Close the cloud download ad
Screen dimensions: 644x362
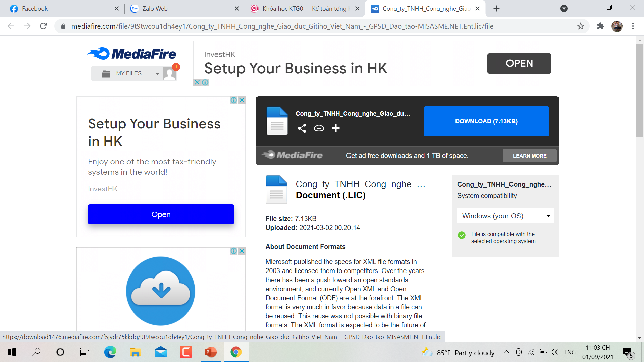[x=241, y=251]
